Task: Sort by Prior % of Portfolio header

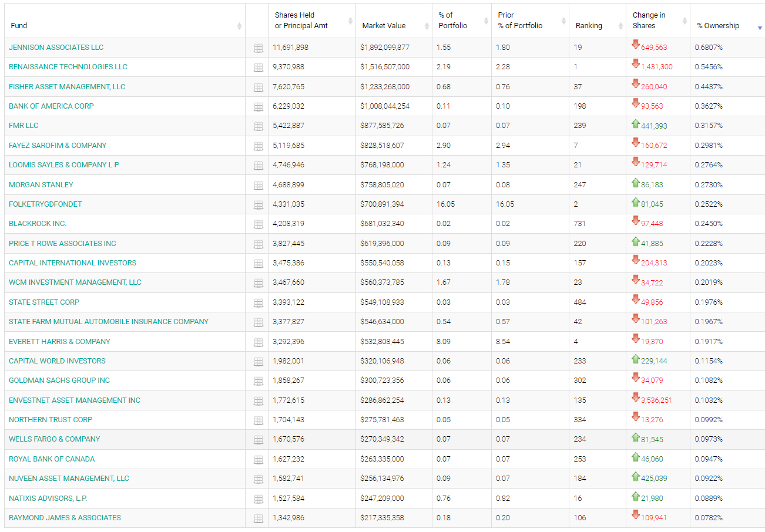Action: pos(530,21)
